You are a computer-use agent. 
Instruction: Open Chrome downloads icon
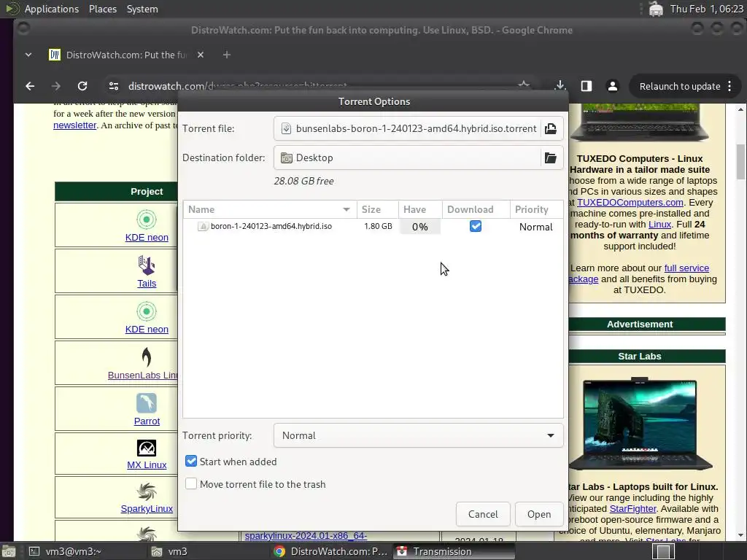560,86
